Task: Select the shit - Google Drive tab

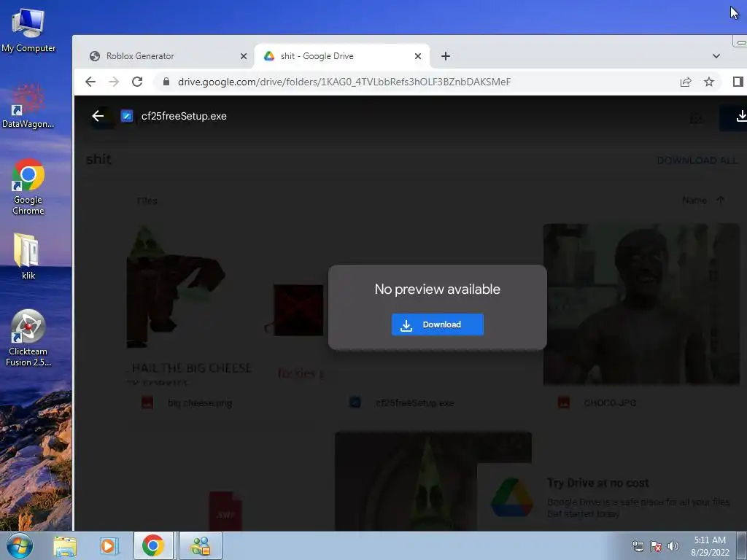Action: [341, 56]
